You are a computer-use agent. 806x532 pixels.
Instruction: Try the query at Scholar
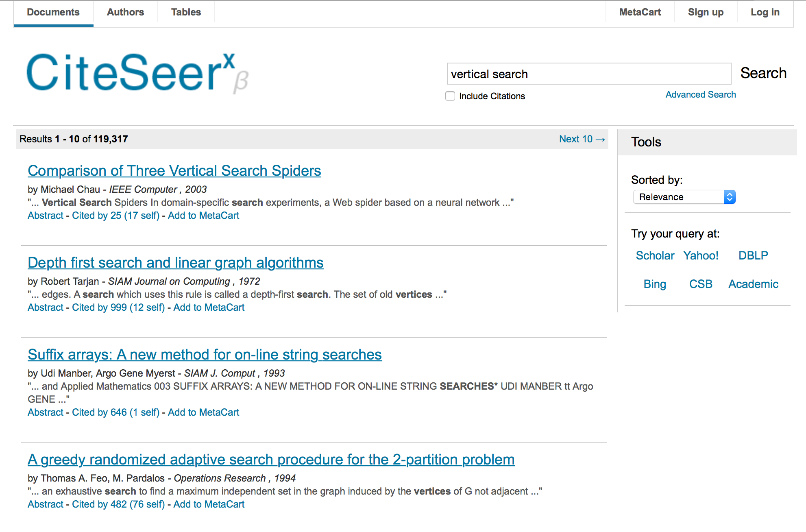(x=655, y=255)
